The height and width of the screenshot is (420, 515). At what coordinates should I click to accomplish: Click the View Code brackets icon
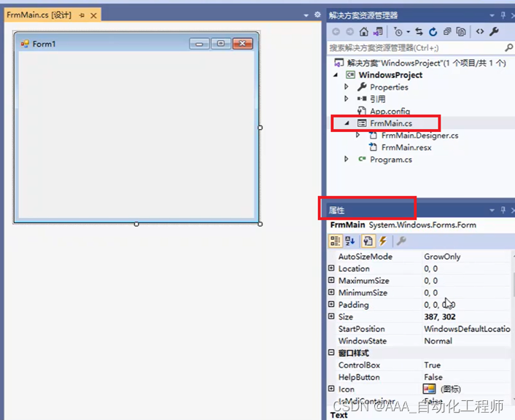[x=479, y=32]
